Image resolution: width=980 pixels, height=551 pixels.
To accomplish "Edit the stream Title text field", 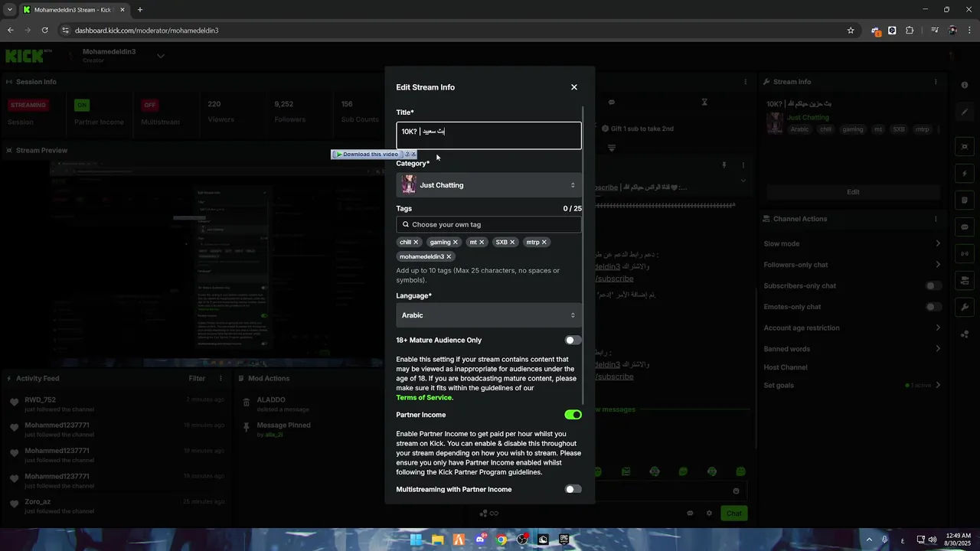I will pyautogui.click(x=488, y=135).
